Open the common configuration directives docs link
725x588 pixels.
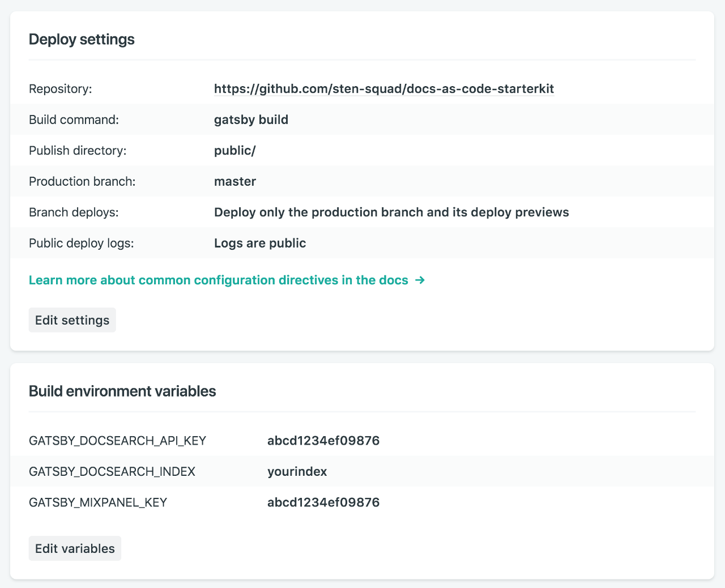coord(219,280)
